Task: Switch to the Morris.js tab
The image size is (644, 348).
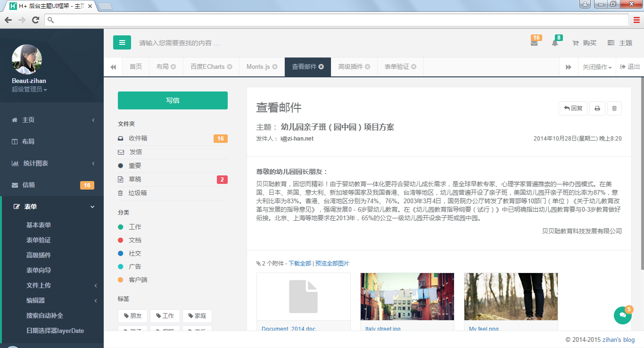Action: click(x=257, y=66)
